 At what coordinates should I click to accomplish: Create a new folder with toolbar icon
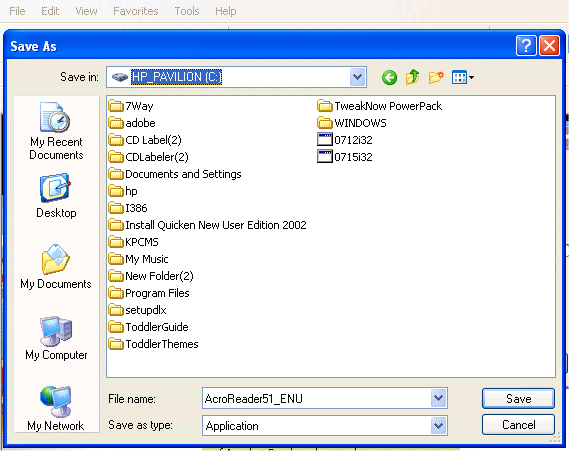click(436, 77)
